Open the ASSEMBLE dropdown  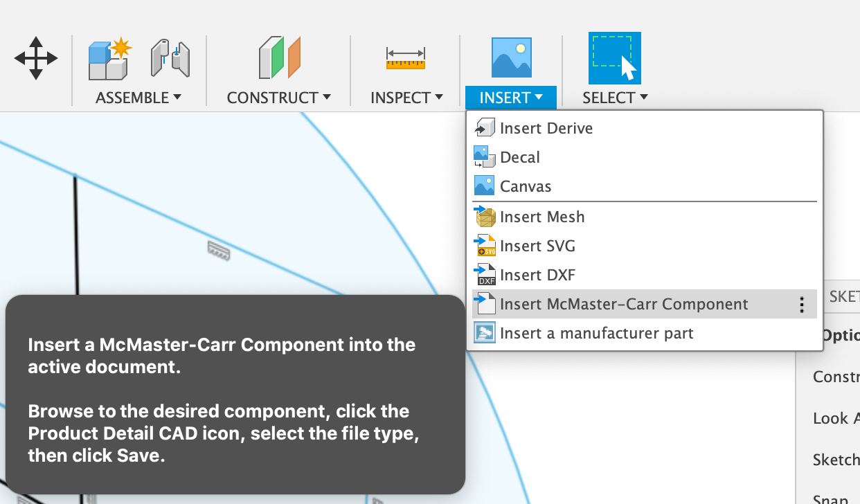(x=138, y=98)
